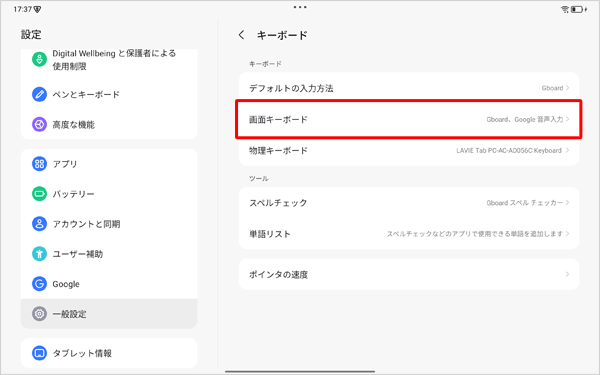The image size is (600, 375).
Task: Select the purple advanced features icon
Action: click(x=39, y=124)
